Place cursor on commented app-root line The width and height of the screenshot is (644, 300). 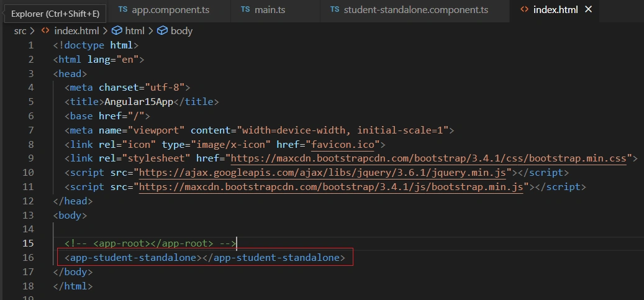point(150,243)
